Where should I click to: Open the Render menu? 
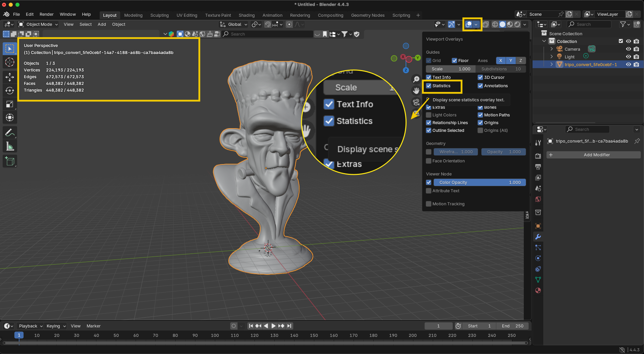click(x=47, y=14)
